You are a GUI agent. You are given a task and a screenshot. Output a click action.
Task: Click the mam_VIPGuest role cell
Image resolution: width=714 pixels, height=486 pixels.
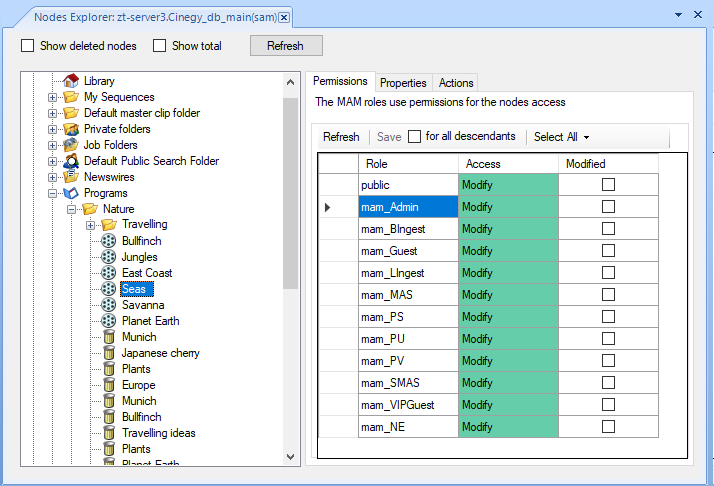click(x=408, y=404)
